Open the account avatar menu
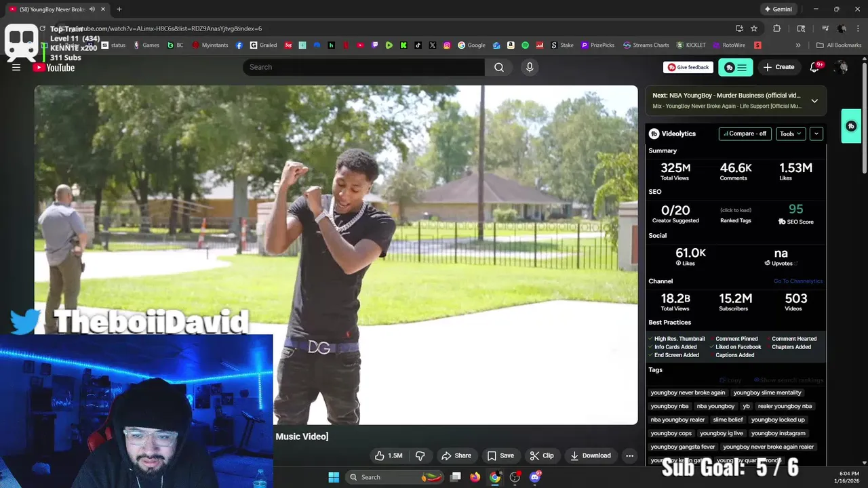 842,67
